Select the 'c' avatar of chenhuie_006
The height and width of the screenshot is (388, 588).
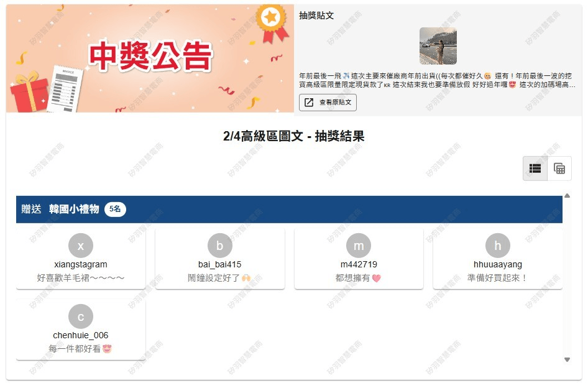tap(81, 317)
